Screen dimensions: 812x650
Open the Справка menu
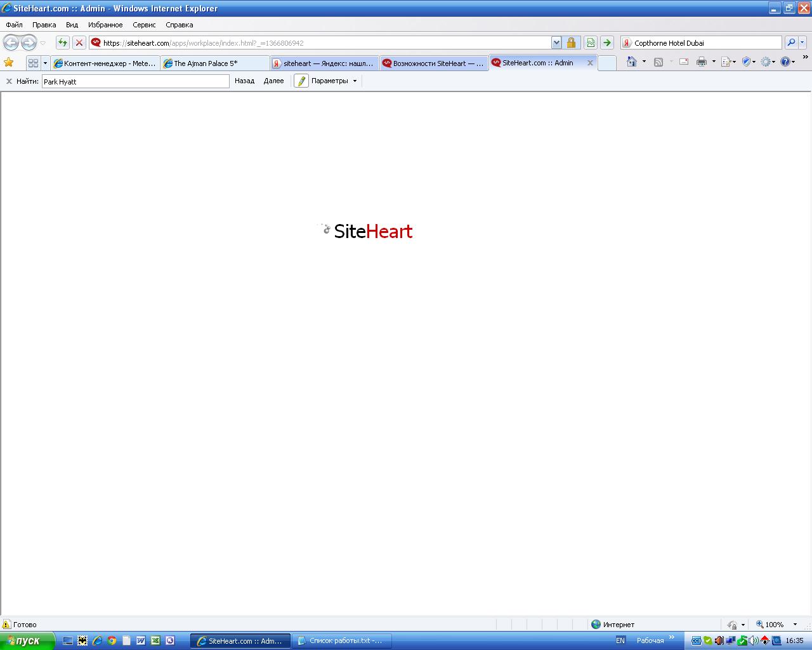(179, 25)
